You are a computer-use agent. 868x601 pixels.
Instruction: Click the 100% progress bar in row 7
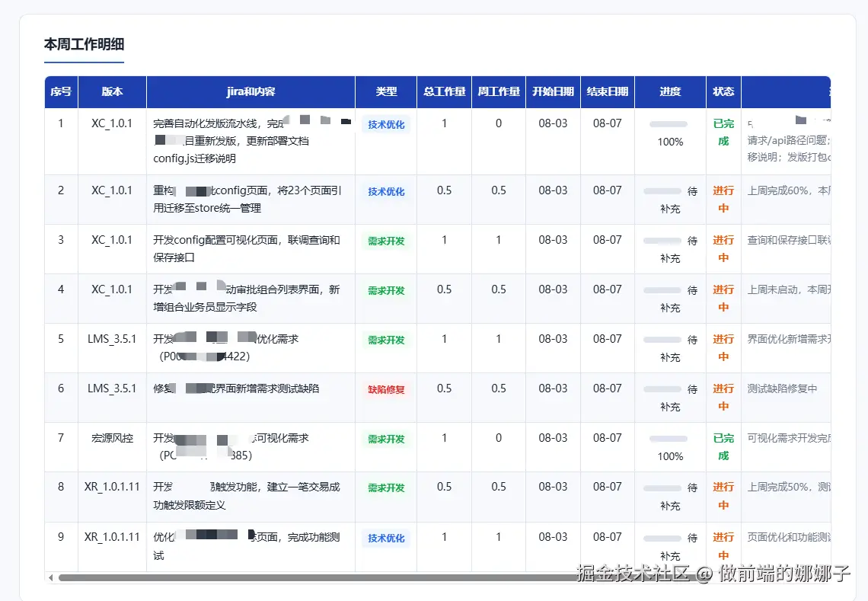pyautogui.click(x=669, y=439)
